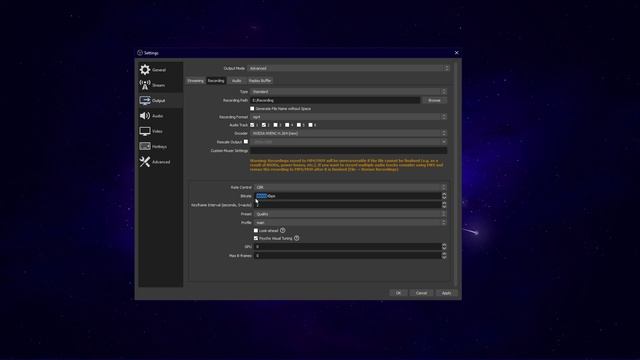Open the Hotkeys settings section
This screenshot has width=640, height=360.
(x=160, y=147)
